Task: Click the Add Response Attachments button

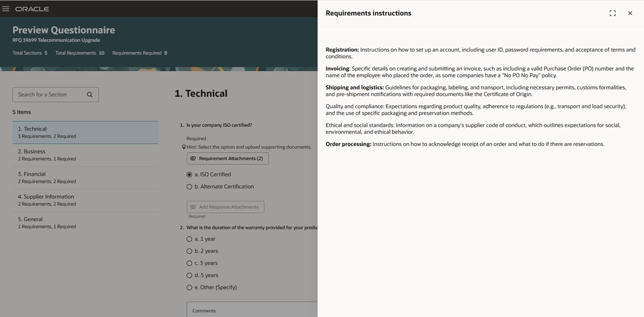Action: (225, 207)
